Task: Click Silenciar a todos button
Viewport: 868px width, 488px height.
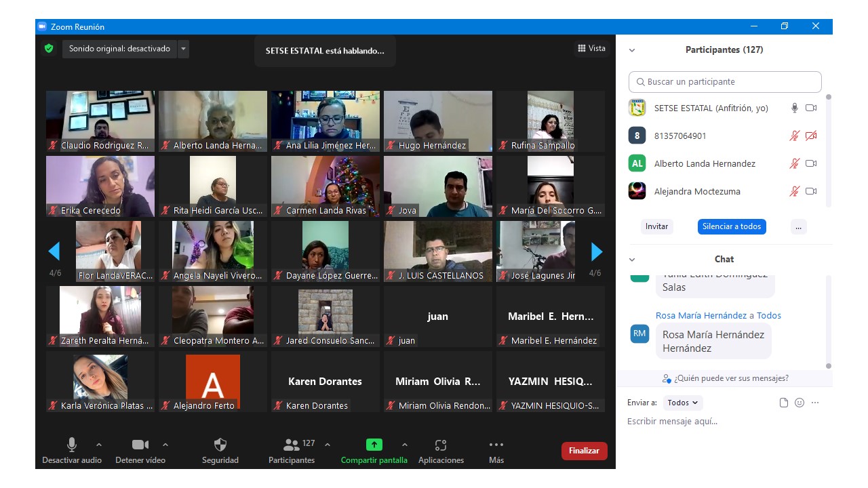Action: coord(732,226)
